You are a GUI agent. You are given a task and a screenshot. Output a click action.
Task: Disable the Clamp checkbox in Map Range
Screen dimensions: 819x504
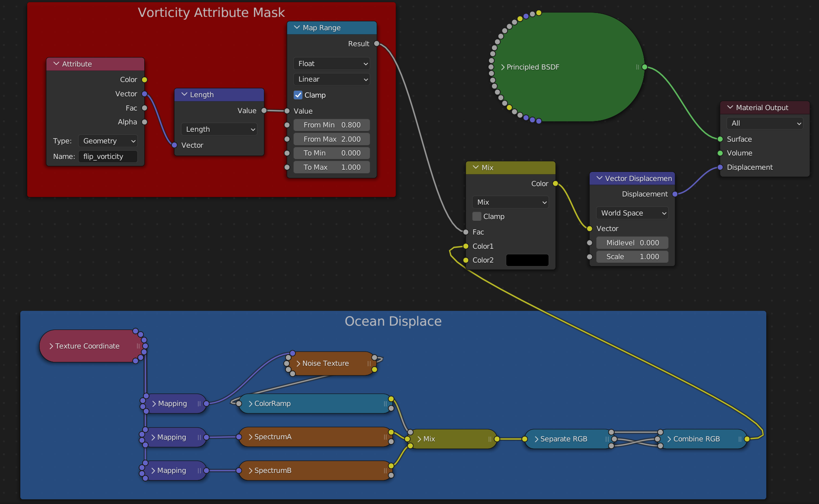(x=298, y=95)
